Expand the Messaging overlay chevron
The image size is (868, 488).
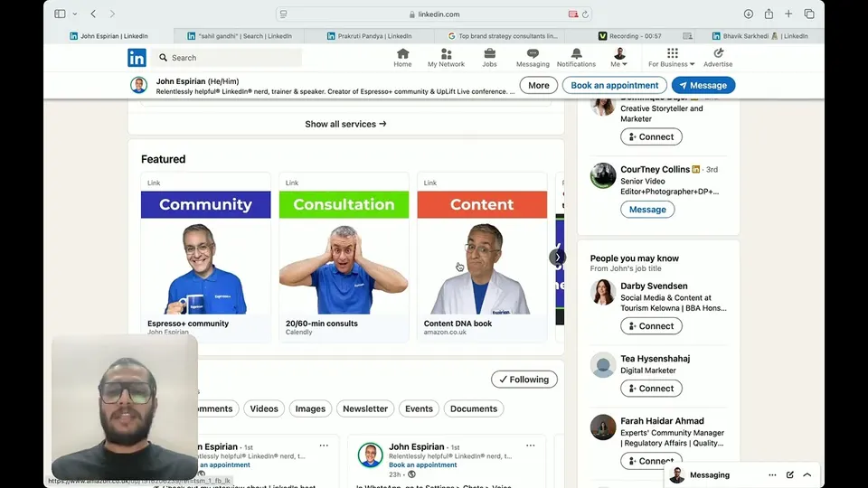807,475
